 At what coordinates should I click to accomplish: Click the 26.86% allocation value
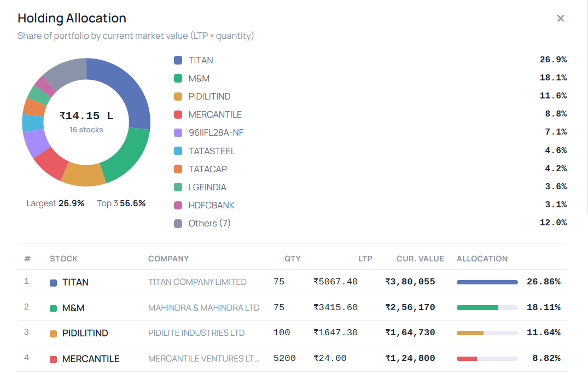[x=543, y=282]
